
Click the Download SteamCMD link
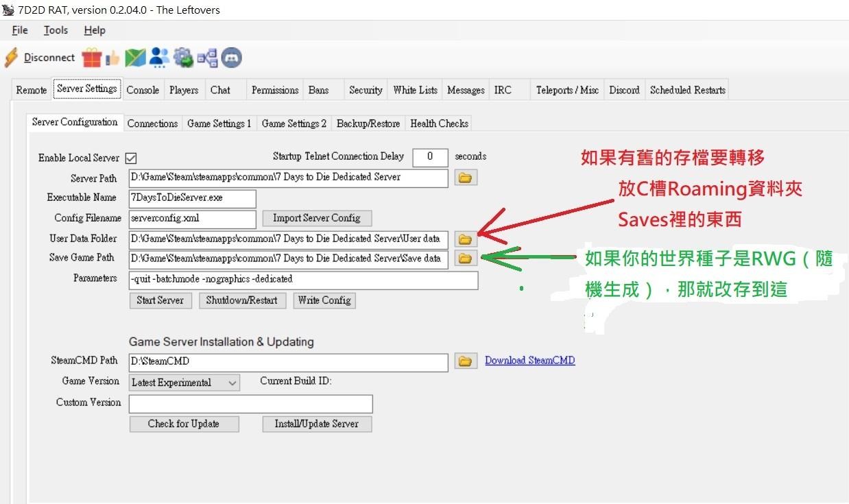529,361
